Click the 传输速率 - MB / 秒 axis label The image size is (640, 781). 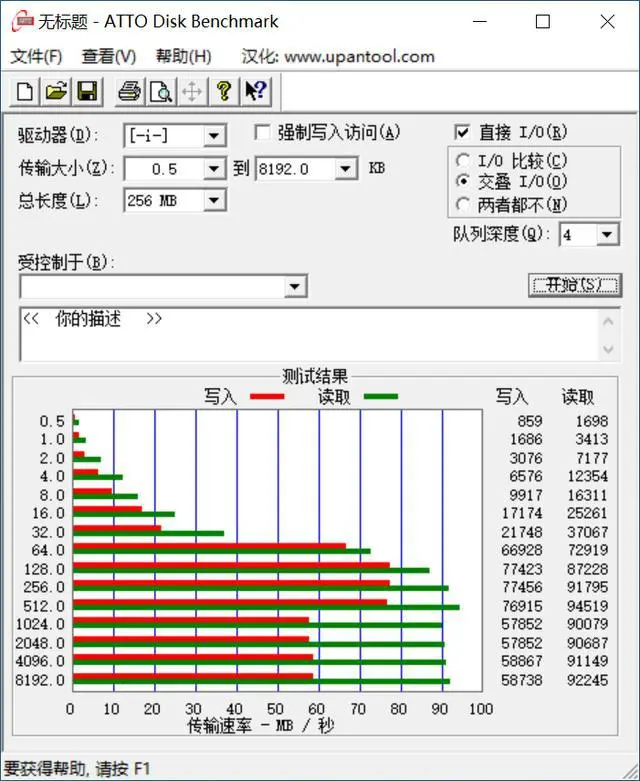[260, 725]
